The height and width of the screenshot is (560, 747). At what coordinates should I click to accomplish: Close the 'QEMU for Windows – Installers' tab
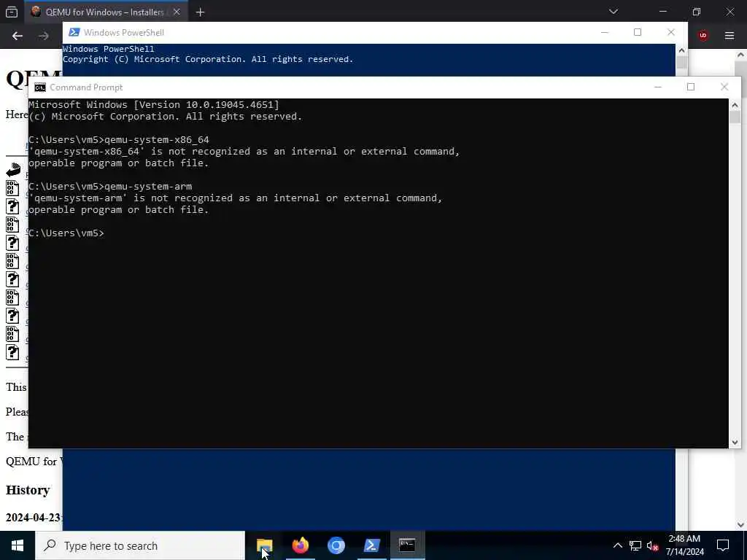pyautogui.click(x=177, y=12)
